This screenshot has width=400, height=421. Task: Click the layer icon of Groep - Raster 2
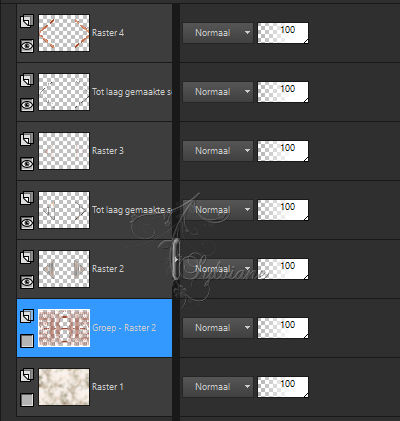(27, 316)
